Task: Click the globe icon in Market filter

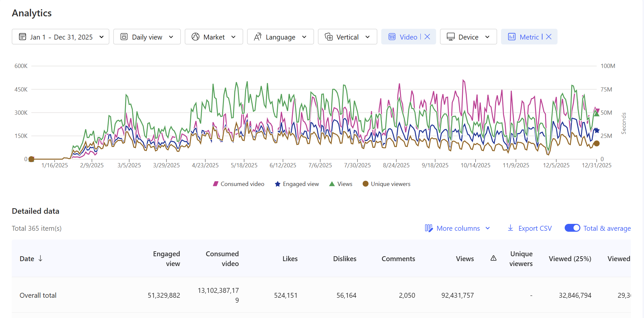Action: (196, 37)
